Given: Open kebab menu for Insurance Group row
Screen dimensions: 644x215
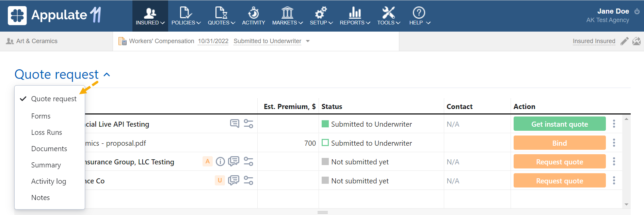Looking at the screenshot, I should [614, 161].
